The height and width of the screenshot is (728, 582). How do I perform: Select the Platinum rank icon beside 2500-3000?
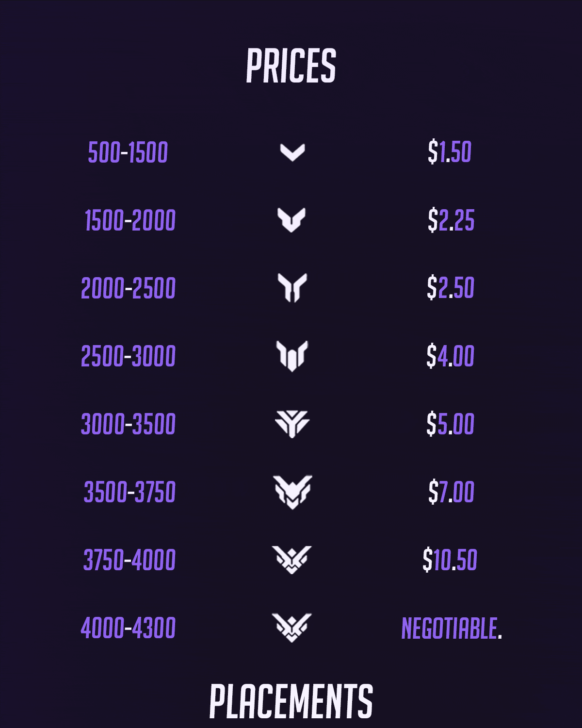(x=292, y=356)
